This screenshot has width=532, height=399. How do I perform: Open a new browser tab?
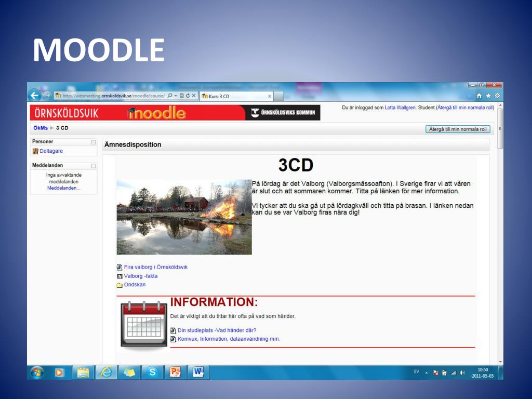tap(278, 96)
